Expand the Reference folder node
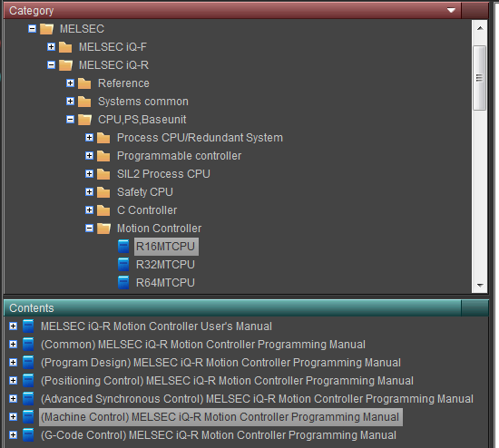Image resolution: width=499 pixels, height=448 pixels. coord(71,83)
